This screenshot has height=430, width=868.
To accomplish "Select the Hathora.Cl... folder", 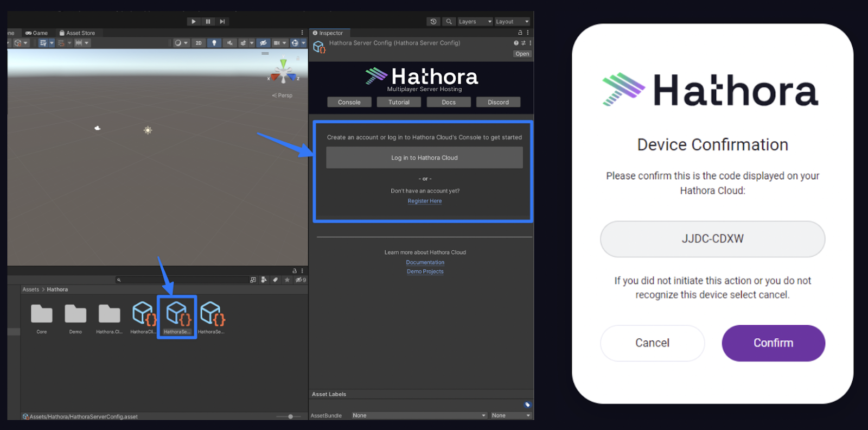I will click(x=110, y=319).
